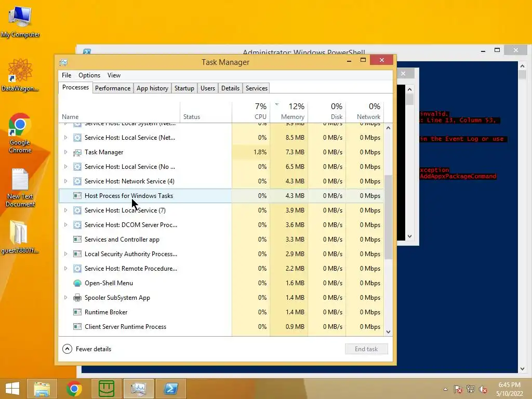Select Client Server Runtime Process name

point(126,327)
